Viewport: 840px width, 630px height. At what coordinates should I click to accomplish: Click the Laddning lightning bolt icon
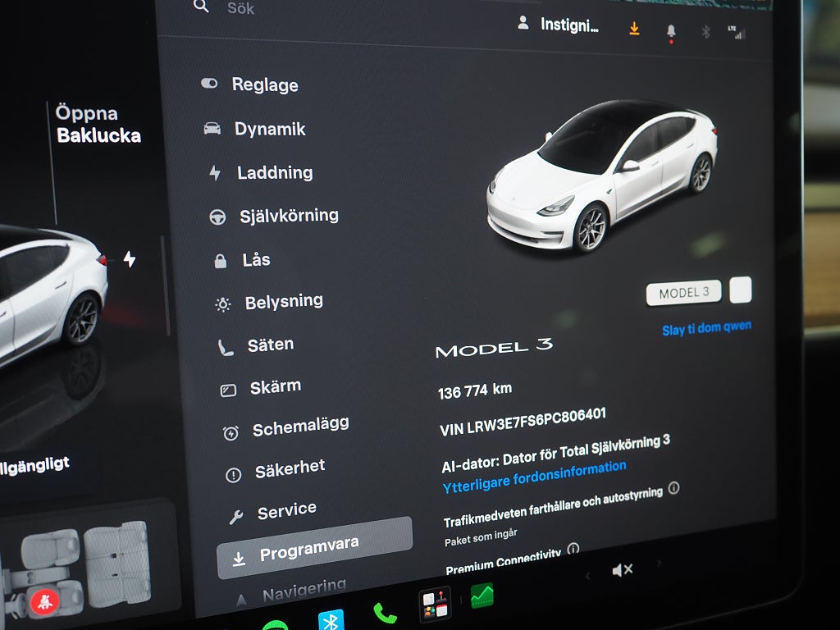point(215,172)
